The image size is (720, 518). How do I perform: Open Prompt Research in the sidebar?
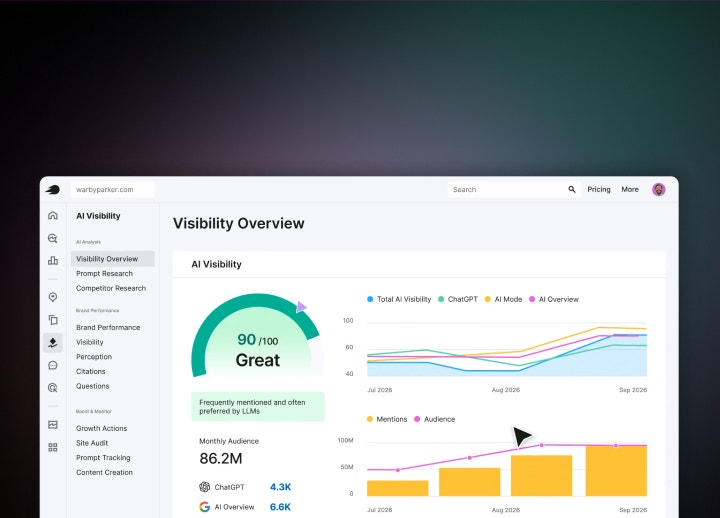[104, 273]
